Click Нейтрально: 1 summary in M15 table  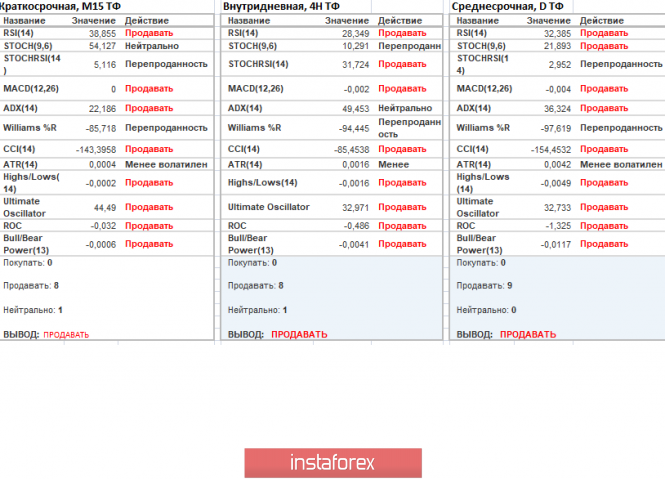[x=33, y=310]
